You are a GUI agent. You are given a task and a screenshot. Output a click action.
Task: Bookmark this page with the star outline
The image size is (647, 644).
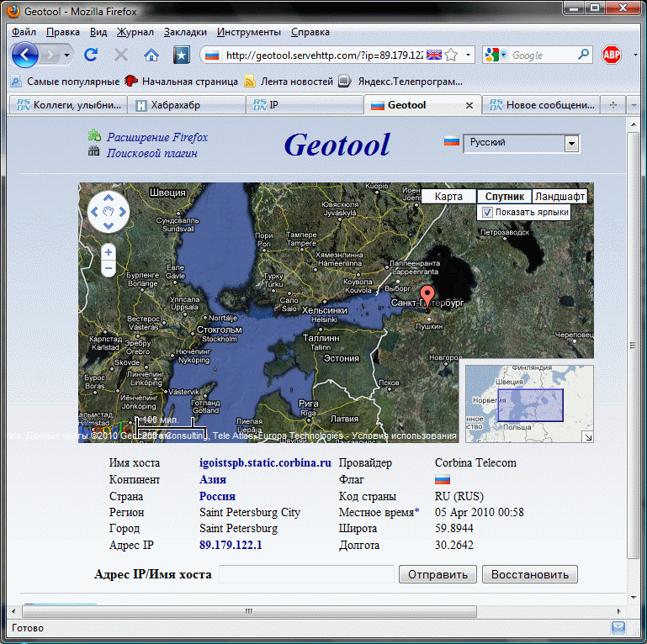tap(452, 55)
